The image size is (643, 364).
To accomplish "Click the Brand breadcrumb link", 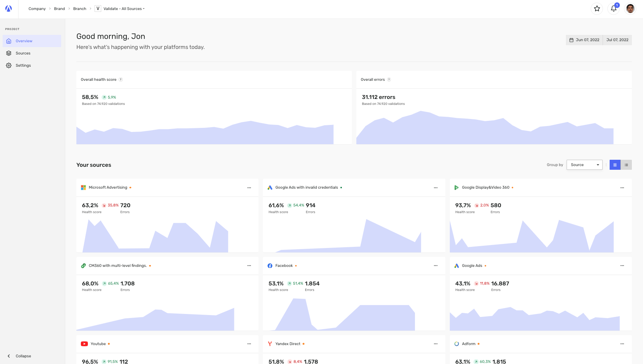I will [x=59, y=9].
